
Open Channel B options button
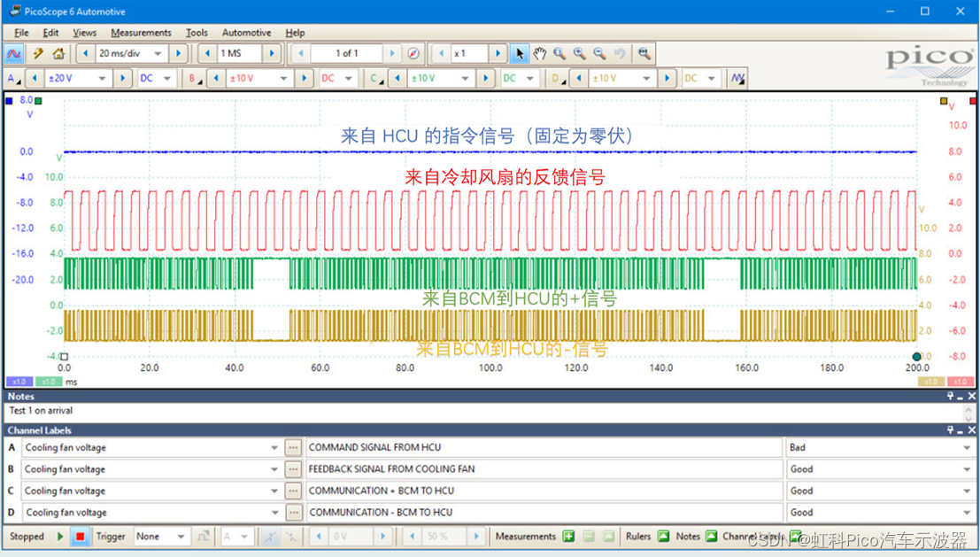click(194, 78)
